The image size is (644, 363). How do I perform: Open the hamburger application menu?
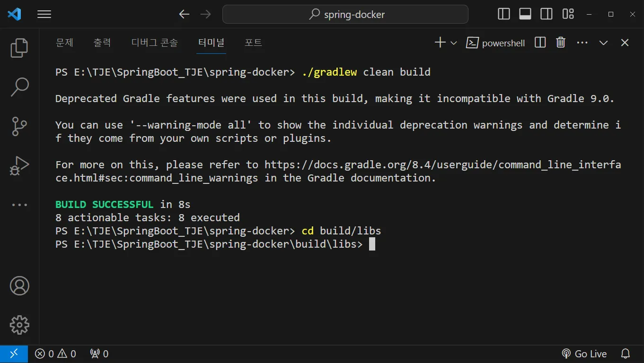[44, 14]
